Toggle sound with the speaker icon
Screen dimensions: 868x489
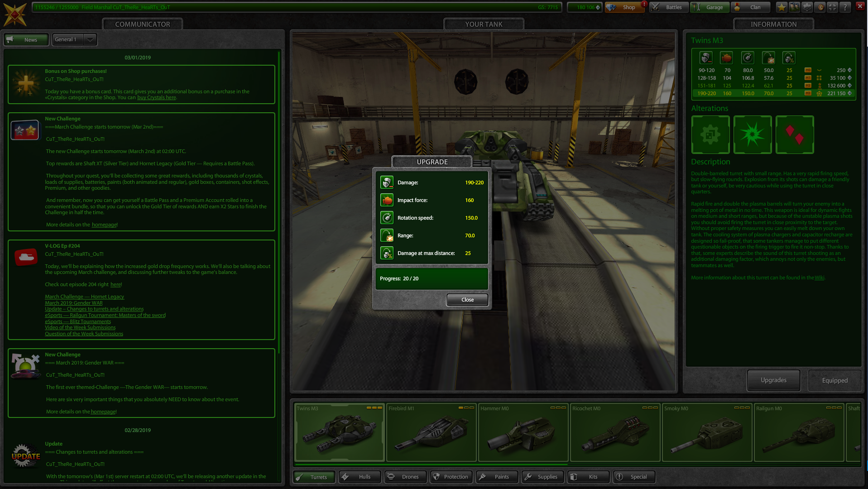[820, 7]
